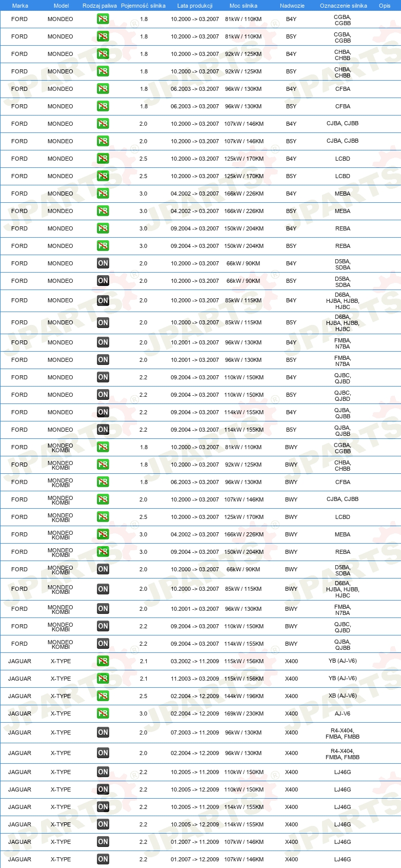Click petrol icon for Mondeo Kombi 2.5 125kW
Image resolution: width=401 pixels, height=868 pixels.
coord(103,517)
